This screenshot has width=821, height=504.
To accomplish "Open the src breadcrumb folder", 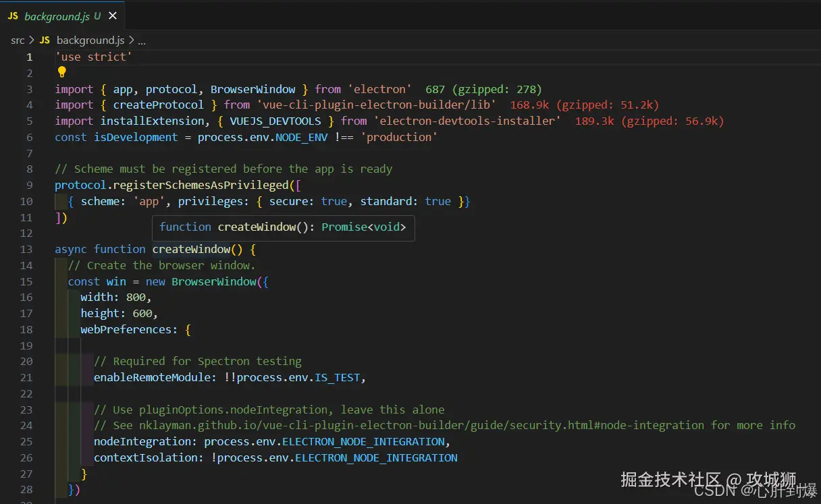I will pyautogui.click(x=18, y=40).
